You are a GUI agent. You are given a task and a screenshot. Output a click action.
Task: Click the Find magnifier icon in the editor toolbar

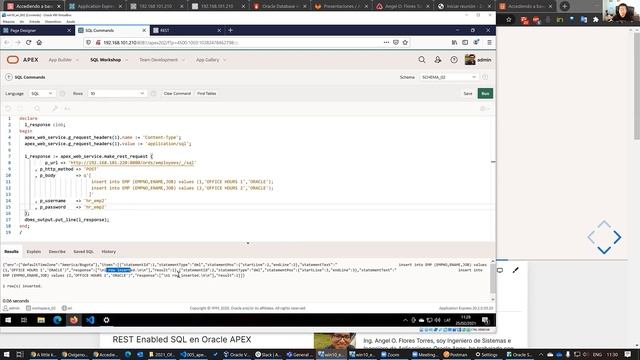coord(37,109)
